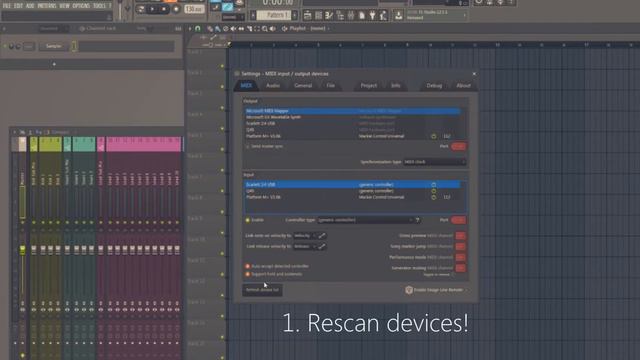
Task: Toggle power icon for Scarlett input
Action: point(433,184)
